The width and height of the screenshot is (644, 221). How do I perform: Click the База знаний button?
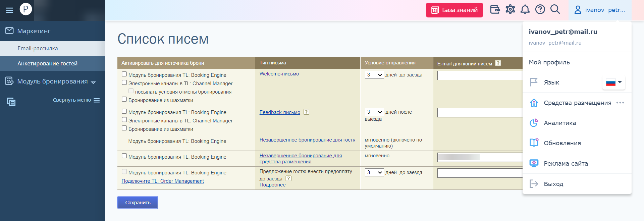(454, 10)
